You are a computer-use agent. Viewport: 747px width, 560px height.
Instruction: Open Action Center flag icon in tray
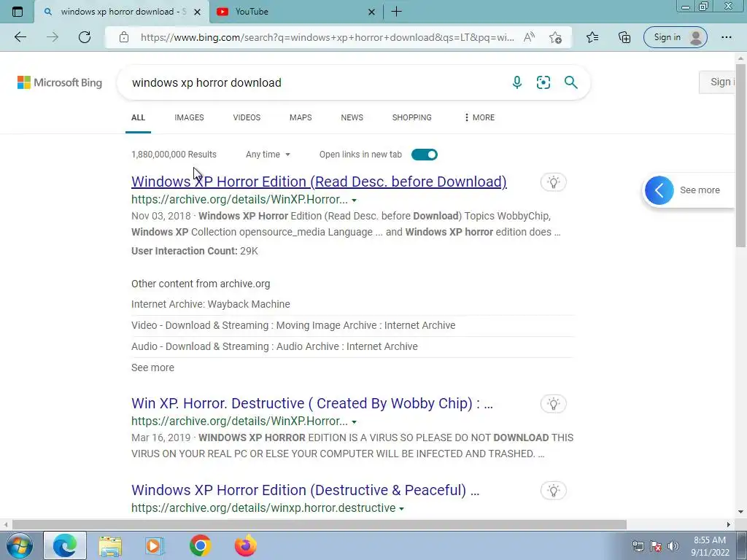tap(656, 546)
